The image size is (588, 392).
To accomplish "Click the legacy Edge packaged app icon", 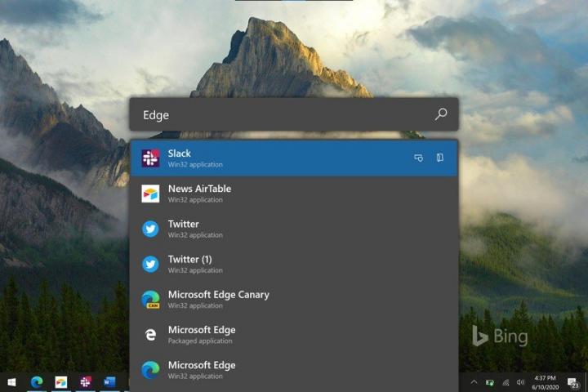I will [x=150, y=335].
